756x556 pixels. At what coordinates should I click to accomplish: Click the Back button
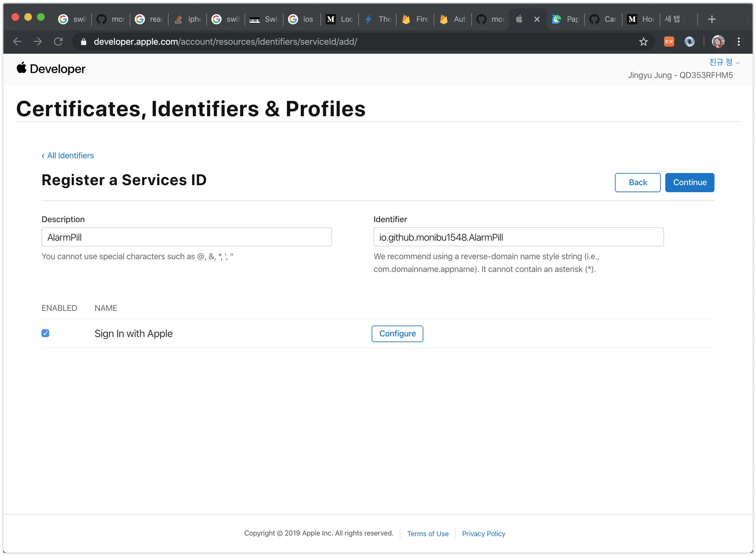[638, 182]
